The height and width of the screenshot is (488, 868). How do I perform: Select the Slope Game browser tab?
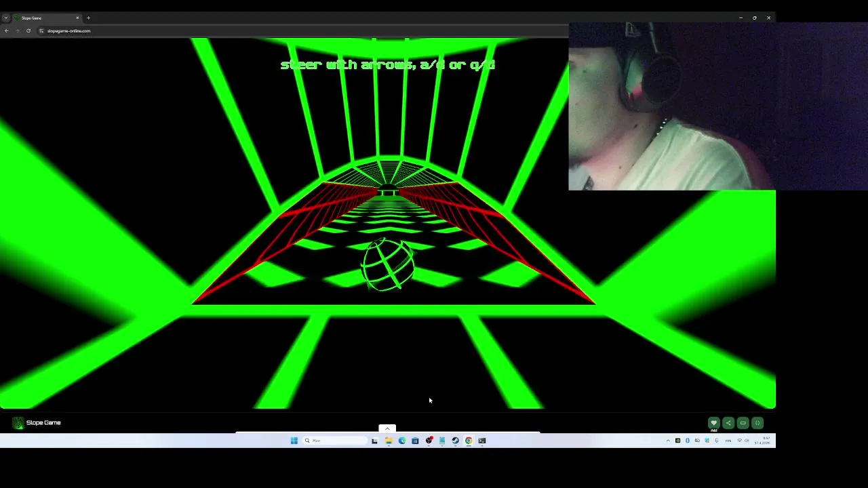point(47,18)
